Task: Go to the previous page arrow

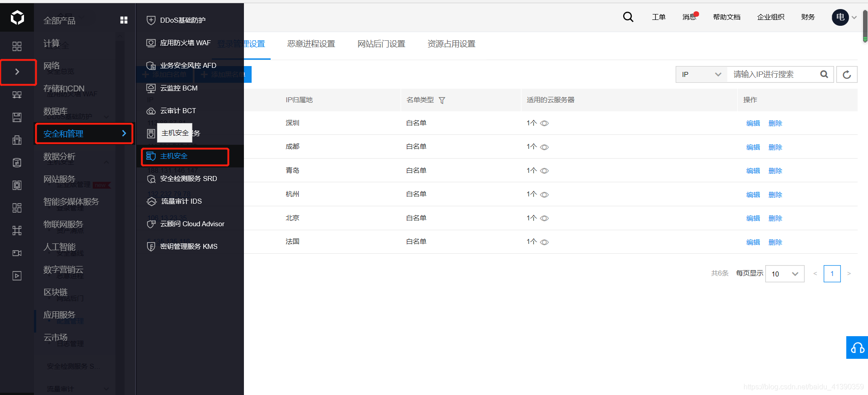Action: (815, 273)
